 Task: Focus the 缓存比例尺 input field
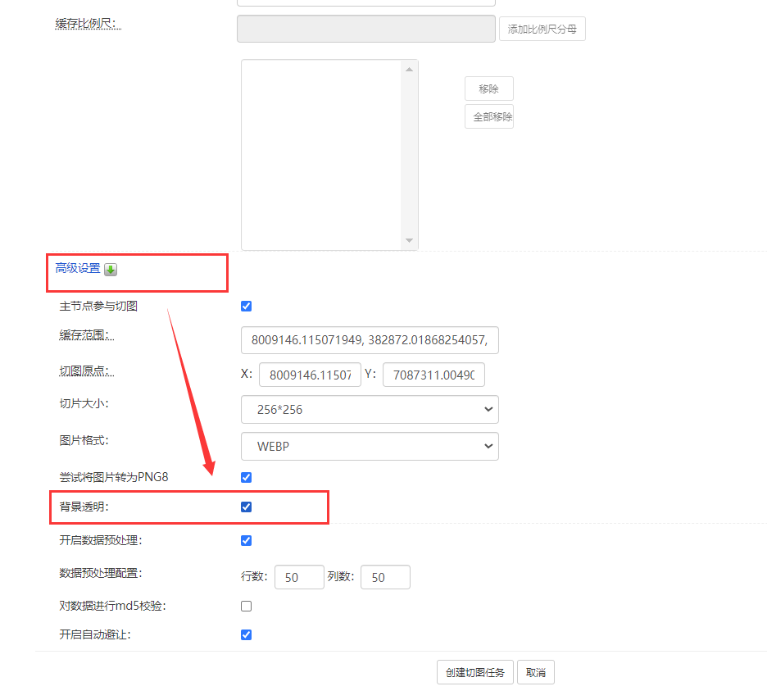(366, 29)
